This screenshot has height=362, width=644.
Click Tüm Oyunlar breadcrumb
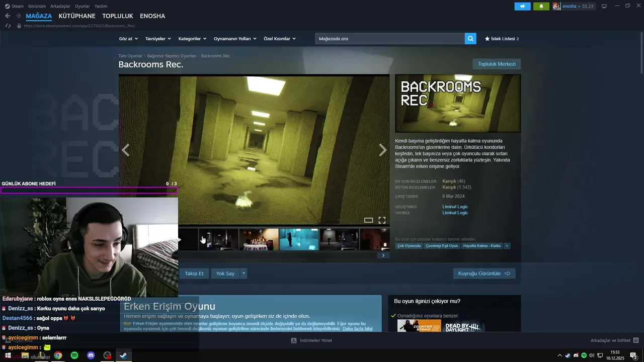pos(130,56)
